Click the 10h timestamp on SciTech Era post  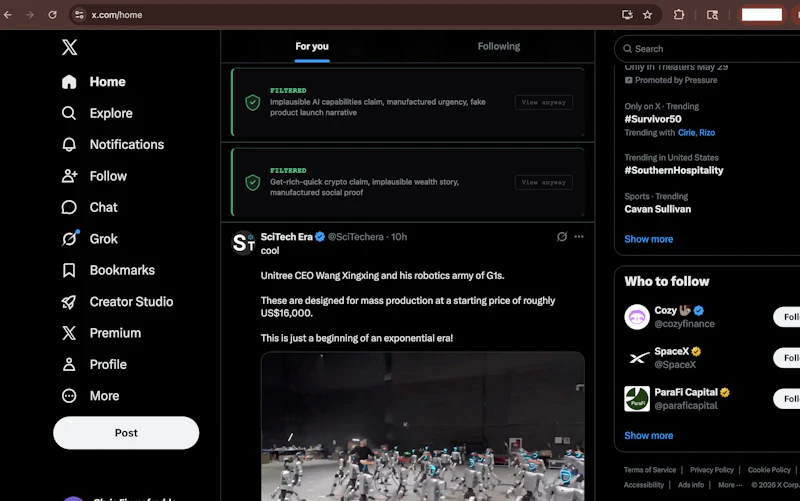click(399, 237)
